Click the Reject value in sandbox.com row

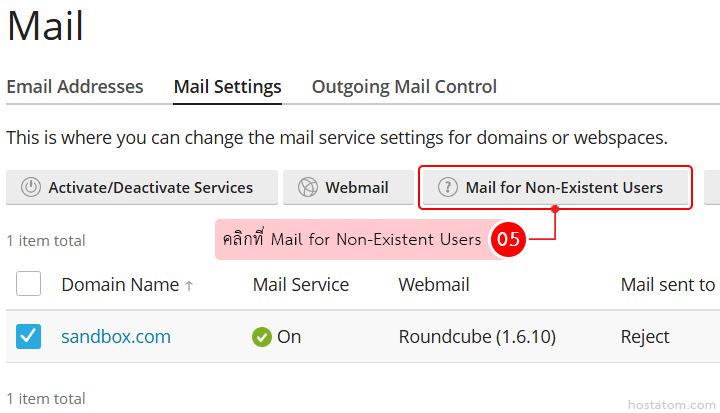[x=645, y=337]
